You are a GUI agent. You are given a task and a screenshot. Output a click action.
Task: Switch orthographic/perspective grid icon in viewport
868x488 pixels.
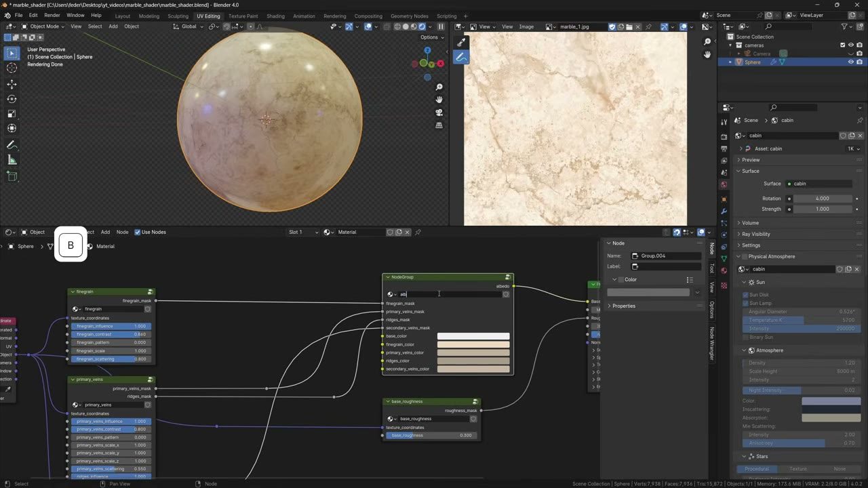(439, 125)
